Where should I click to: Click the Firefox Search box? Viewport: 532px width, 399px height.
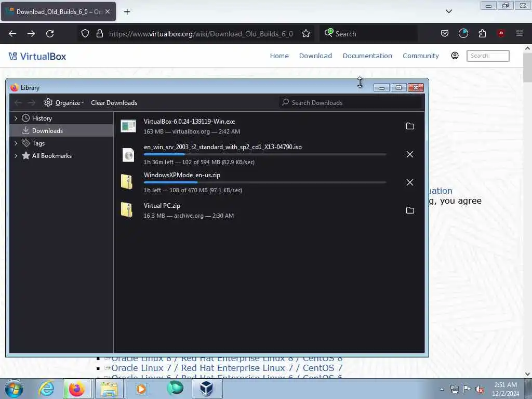(368, 34)
